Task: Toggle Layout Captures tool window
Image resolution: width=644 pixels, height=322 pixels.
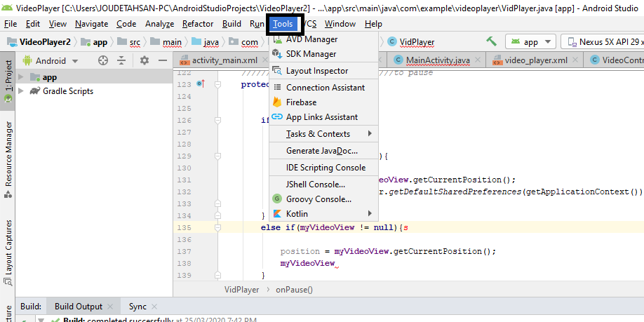Action: (8, 253)
